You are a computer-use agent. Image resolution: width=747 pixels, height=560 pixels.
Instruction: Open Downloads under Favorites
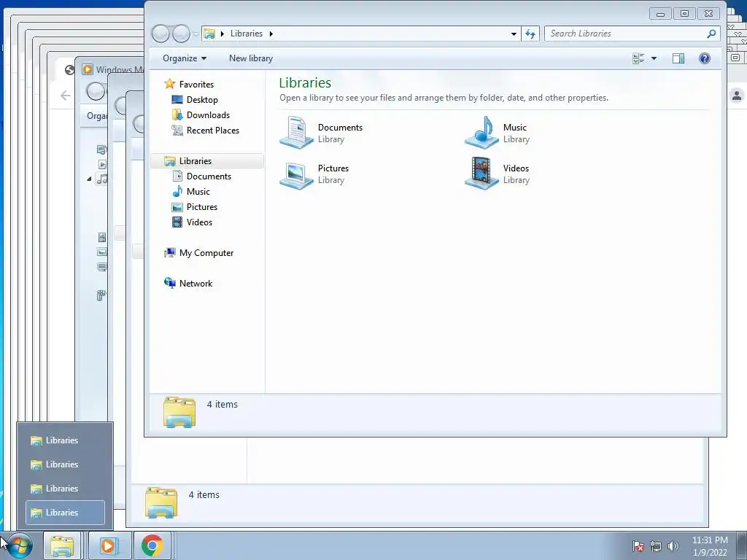point(201,114)
